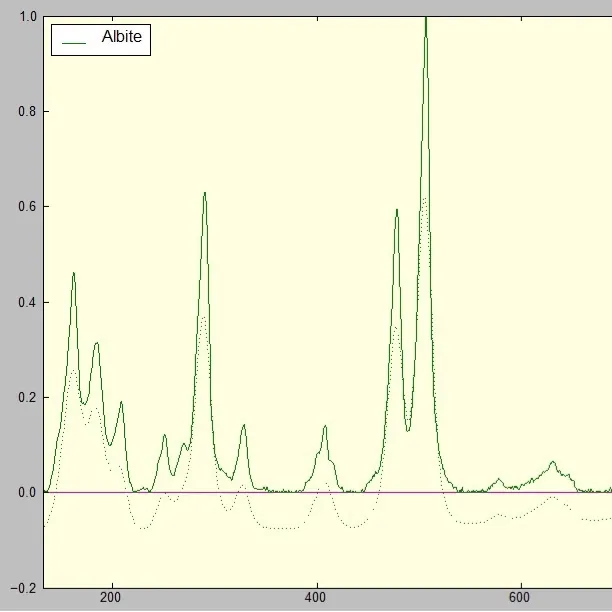This screenshot has height=612, width=612.
Task: Click the tallest spectrum peak reaching 1.0
Action: tap(426, 19)
